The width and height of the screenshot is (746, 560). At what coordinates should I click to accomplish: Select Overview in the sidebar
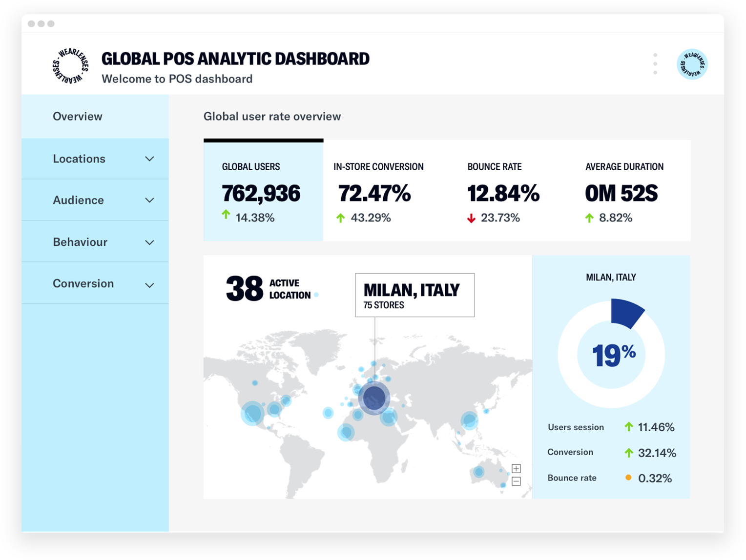click(x=77, y=116)
